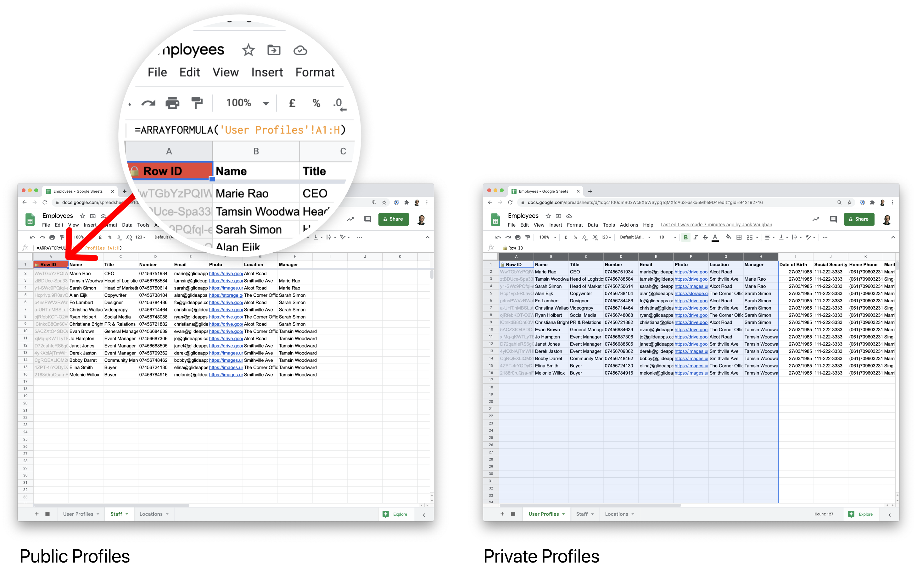Toggle Strikethrough formatting

point(705,237)
